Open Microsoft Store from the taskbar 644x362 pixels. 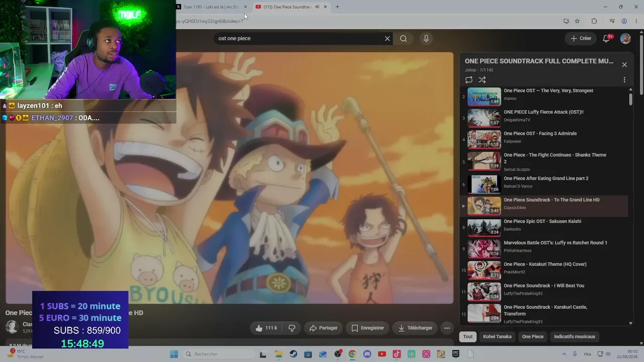(308, 354)
